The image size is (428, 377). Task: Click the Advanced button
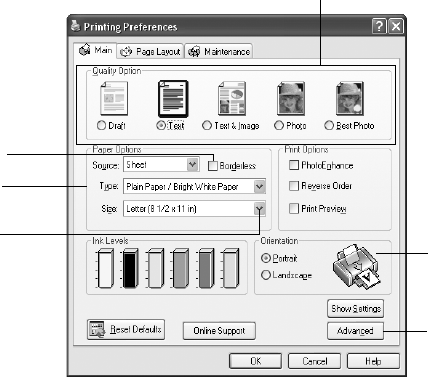pyautogui.click(x=355, y=331)
